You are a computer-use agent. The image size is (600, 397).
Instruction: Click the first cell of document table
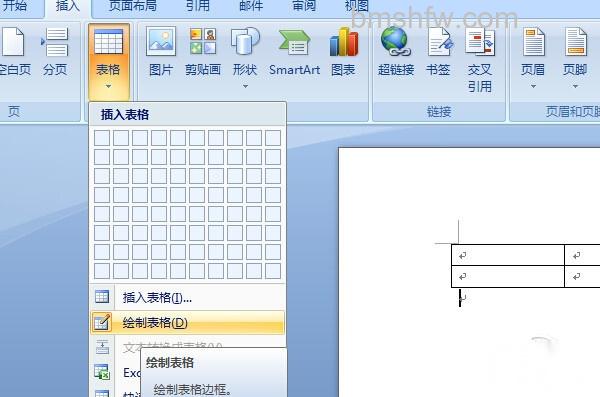[x=508, y=255]
